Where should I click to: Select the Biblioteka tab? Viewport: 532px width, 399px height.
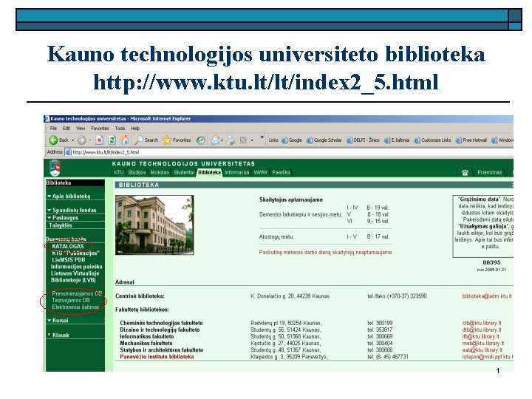click(x=209, y=172)
